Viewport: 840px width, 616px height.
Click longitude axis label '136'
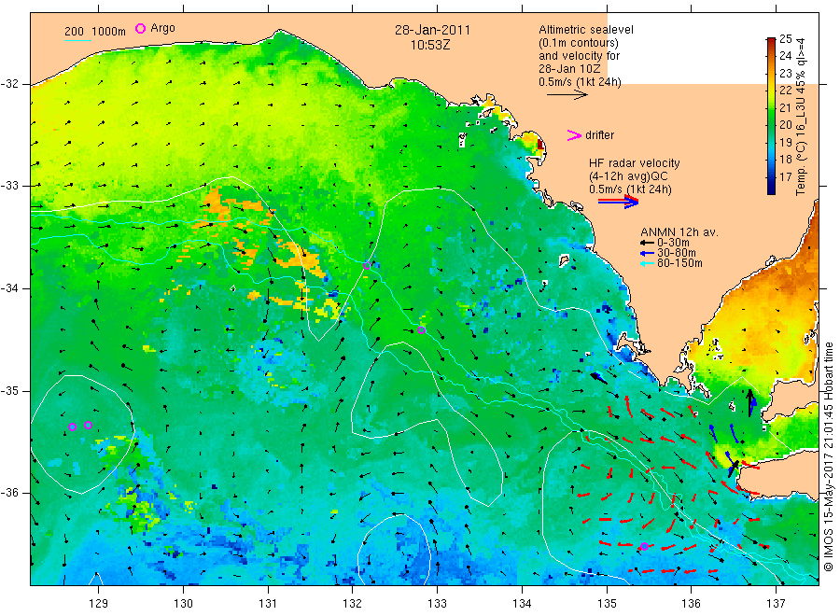point(691,604)
